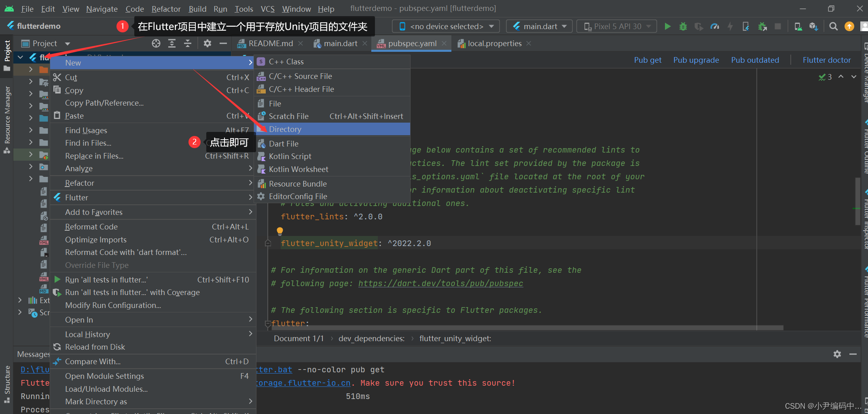Hide the Messages panel with minus icon
Screen dimensions: 868x414
click(x=853, y=354)
